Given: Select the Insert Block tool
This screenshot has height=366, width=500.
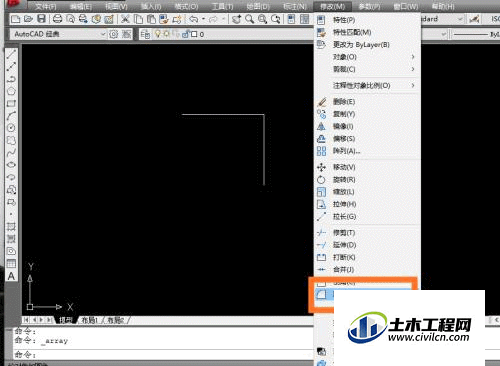Looking at the screenshot, I should coord(11,190).
